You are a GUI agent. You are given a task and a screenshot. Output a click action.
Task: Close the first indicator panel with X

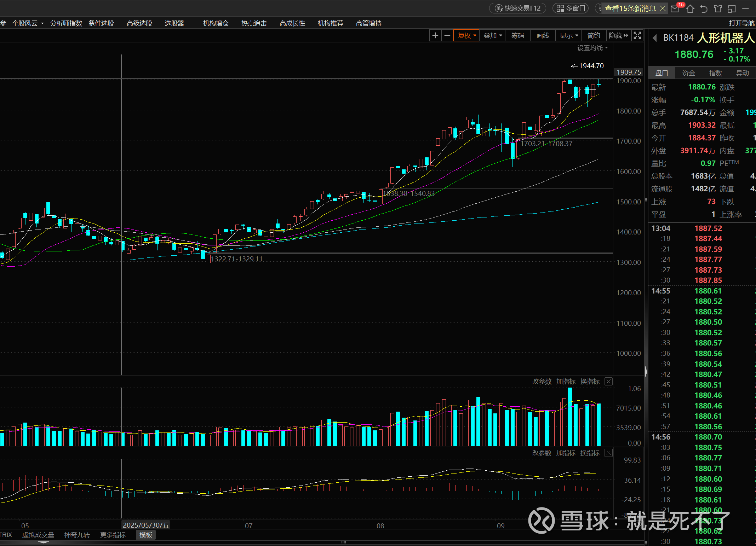tap(608, 382)
